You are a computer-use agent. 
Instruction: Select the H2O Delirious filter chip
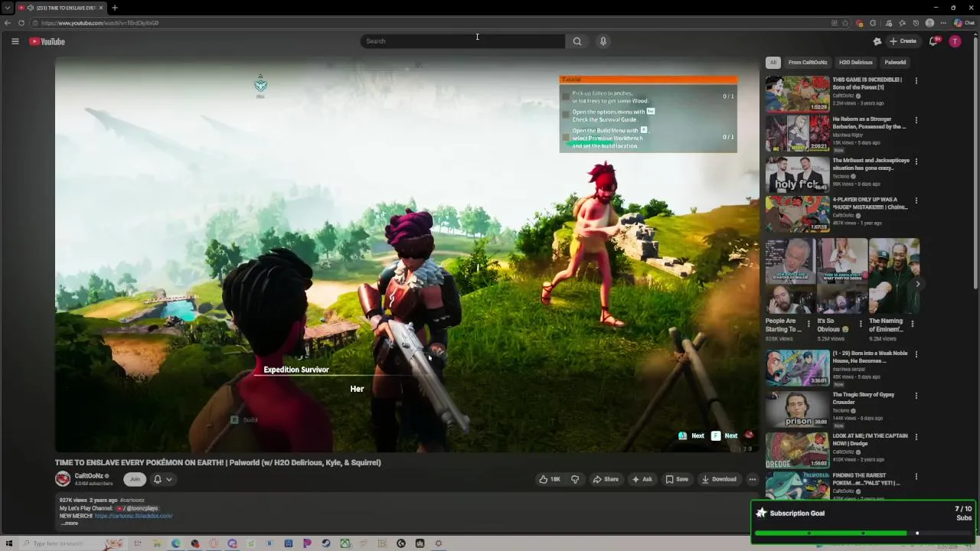855,62
